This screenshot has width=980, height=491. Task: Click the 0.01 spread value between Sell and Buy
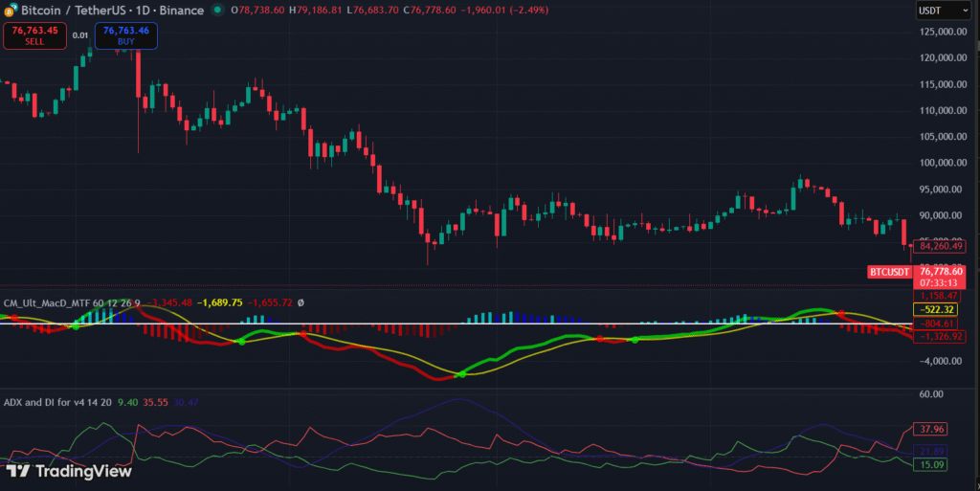click(80, 35)
